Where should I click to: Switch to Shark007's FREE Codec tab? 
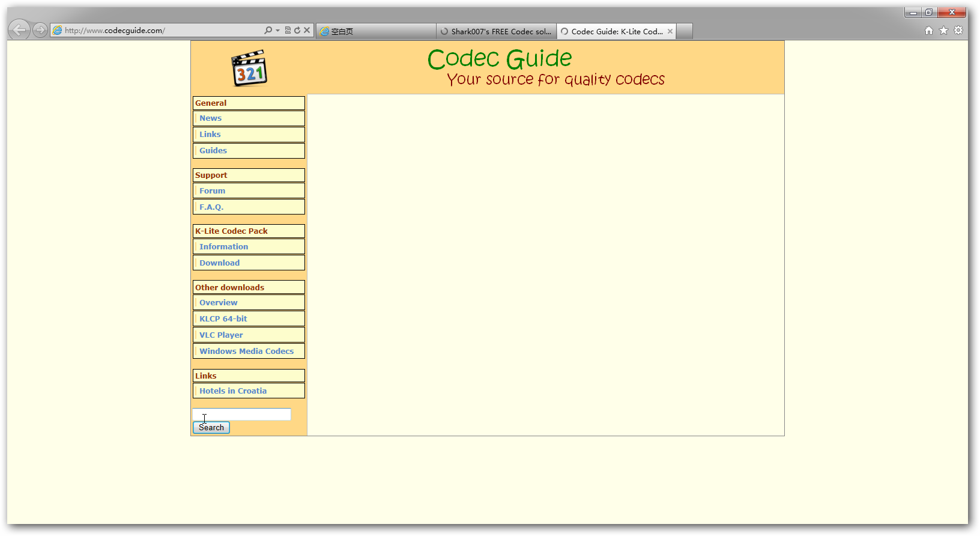496,31
